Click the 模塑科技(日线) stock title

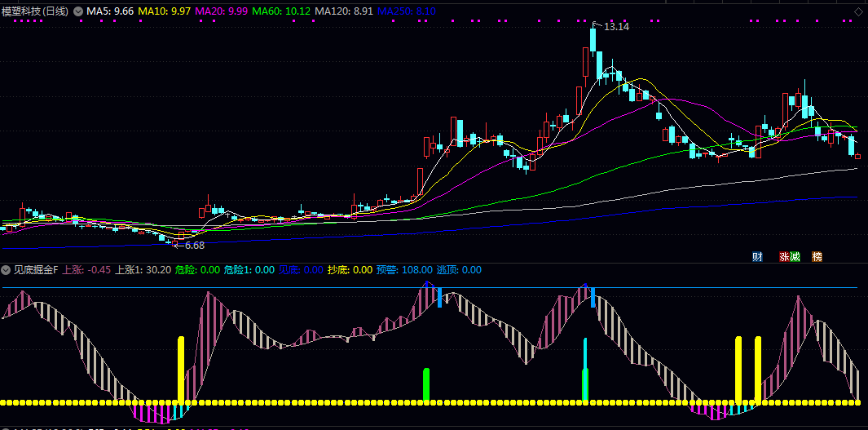pyautogui.click(x=36, y=11)
